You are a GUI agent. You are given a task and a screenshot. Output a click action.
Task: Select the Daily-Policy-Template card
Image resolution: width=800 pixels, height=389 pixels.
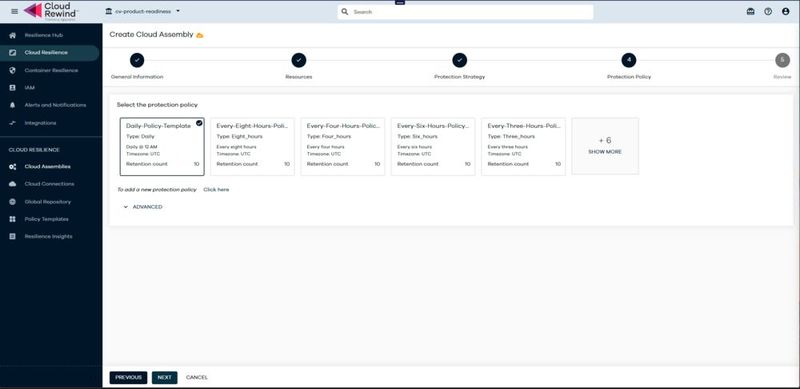[x=162, y=147]
